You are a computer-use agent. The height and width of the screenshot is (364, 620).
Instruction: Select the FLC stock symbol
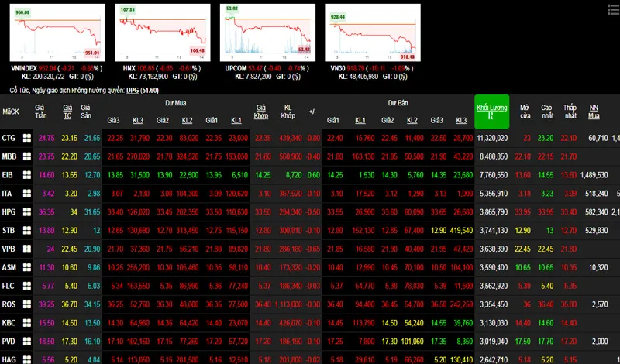9,285
